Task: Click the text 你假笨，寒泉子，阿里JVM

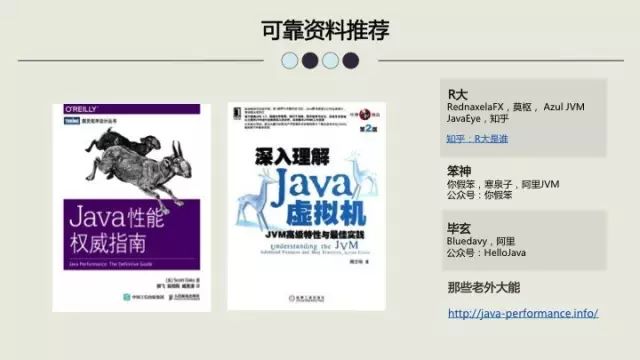Action: coord(503,184)
